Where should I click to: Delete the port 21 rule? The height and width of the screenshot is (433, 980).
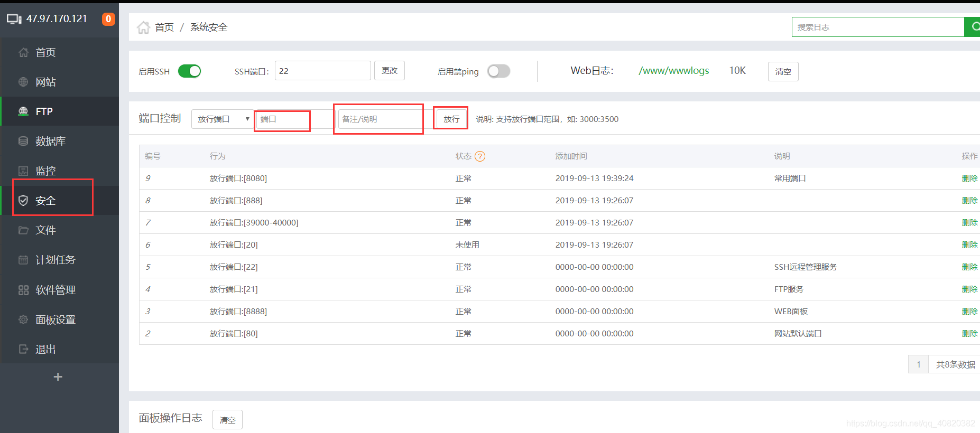pyautogui.click(x=969, y=289)
